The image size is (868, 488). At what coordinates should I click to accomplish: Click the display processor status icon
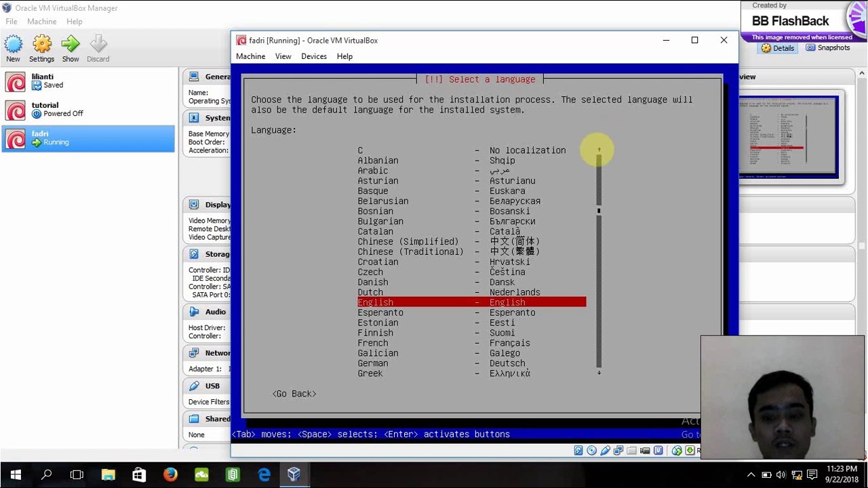coord(658,451)
